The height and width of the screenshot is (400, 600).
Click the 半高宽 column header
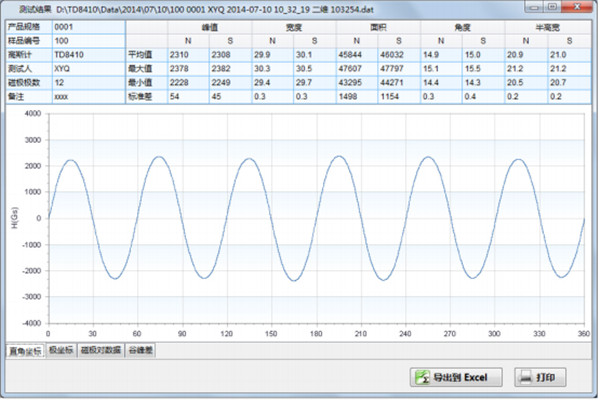550,25
